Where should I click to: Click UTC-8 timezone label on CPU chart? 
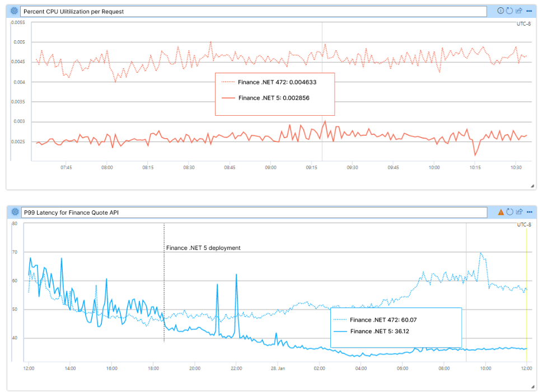(523, 24)
